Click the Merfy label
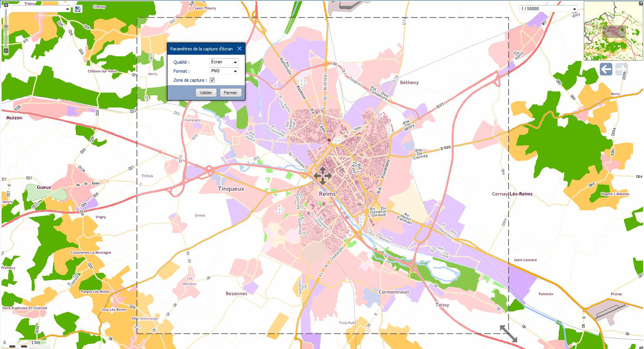This screenshot has height=349, width=644. 153,74
